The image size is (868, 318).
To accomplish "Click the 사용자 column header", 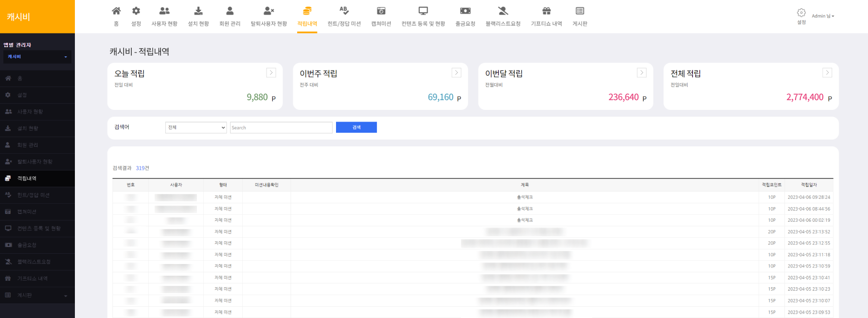I will point(176,185).
